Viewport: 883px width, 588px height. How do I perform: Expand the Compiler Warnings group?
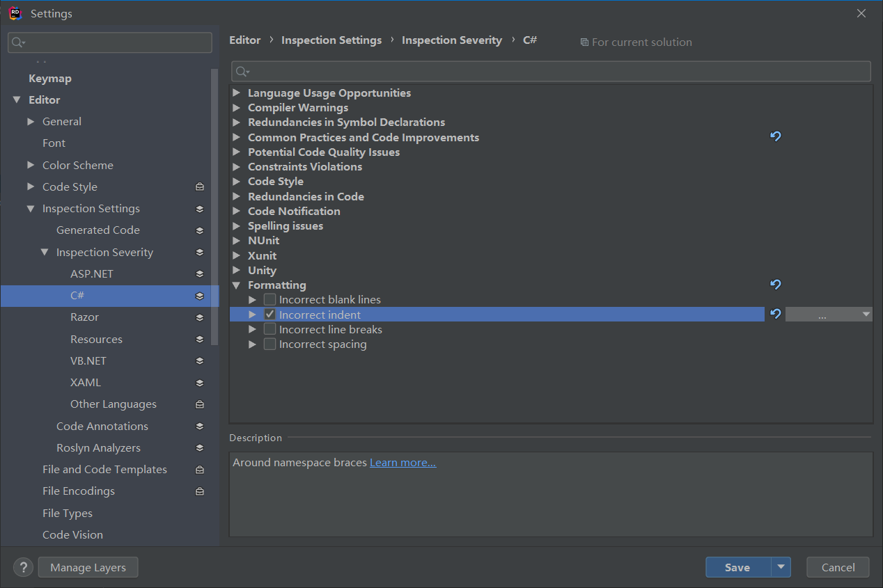(237, 108)
